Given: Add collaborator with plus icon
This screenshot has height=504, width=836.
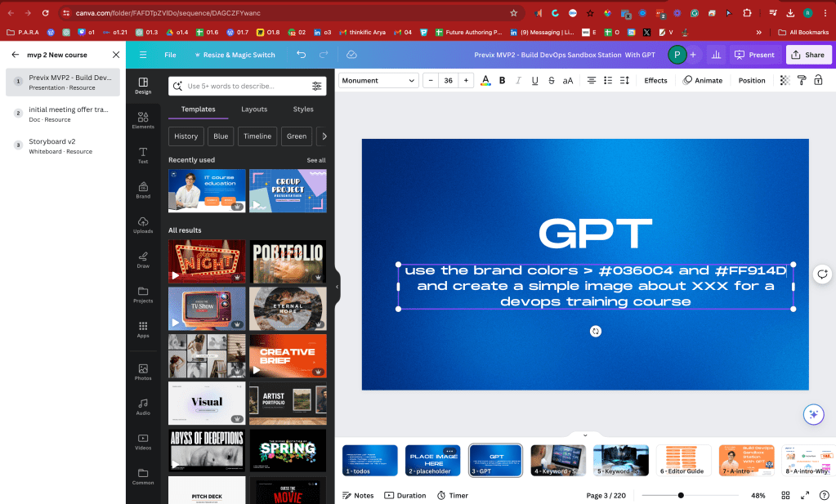Looking at the screenshot, I should tap(693, 55).
